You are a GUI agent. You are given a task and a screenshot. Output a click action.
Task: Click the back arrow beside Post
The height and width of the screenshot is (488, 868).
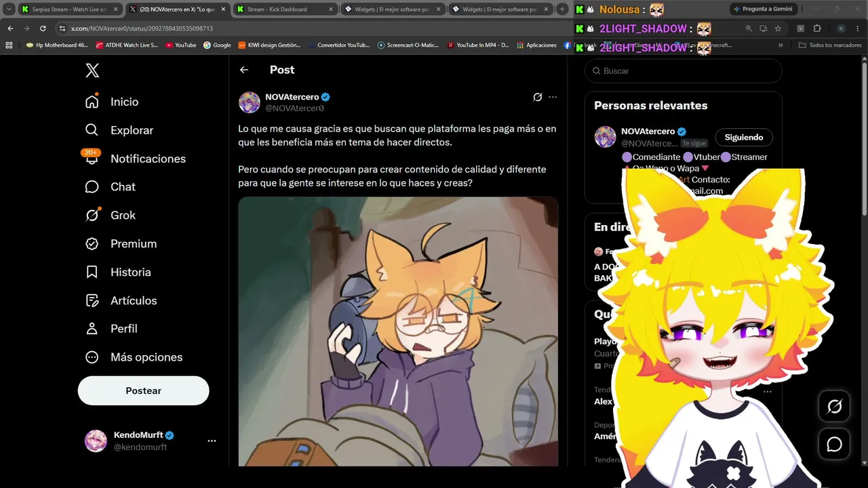[244, 70]
